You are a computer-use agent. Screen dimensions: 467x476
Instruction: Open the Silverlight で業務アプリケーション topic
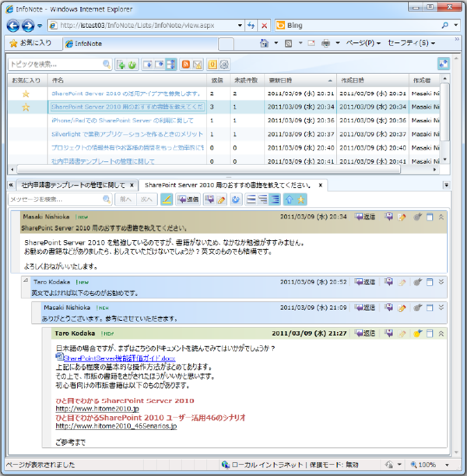tap(127, 134)
